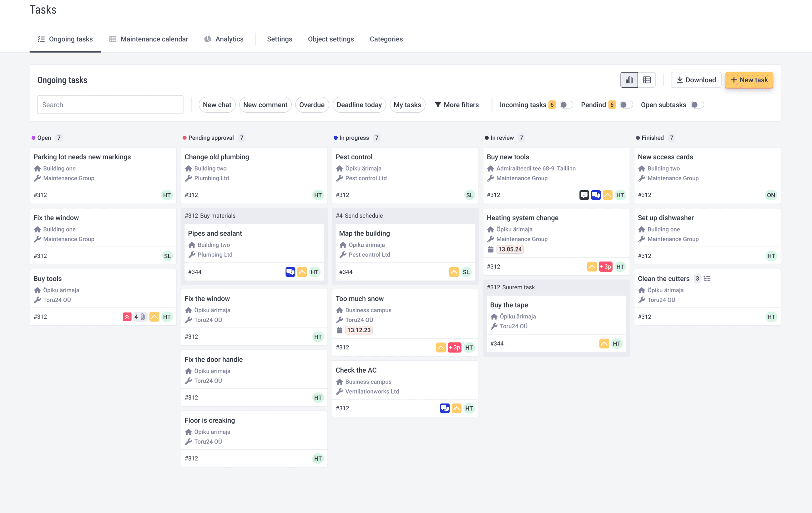The image size is (812, 513).
Task: Open the Maintenance calendar tab
Action: [x=149, y=39]
